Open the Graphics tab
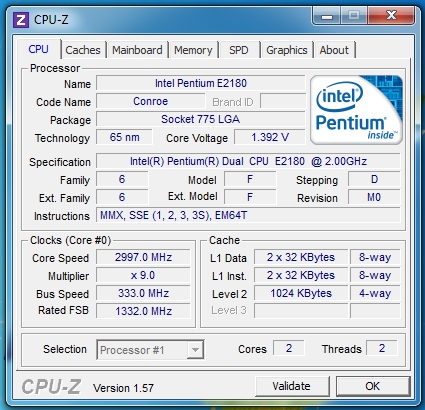The image size is (425, 410). tap(287, 50)
